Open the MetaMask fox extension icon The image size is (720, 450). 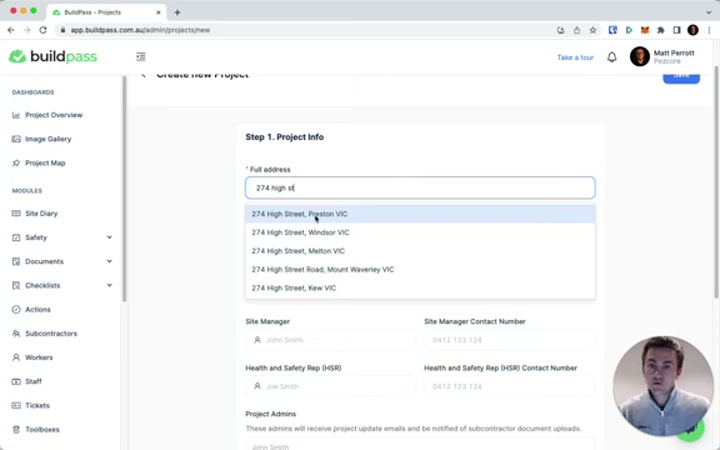coord(645,30)
